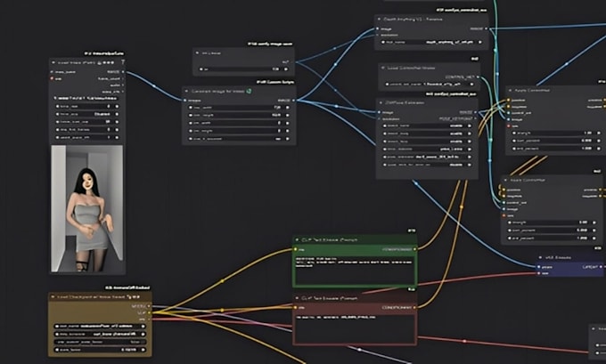Screen dimensions: 606x364
Task: Collapse the red CLIP Text Encode node
Action: (299, 299)
